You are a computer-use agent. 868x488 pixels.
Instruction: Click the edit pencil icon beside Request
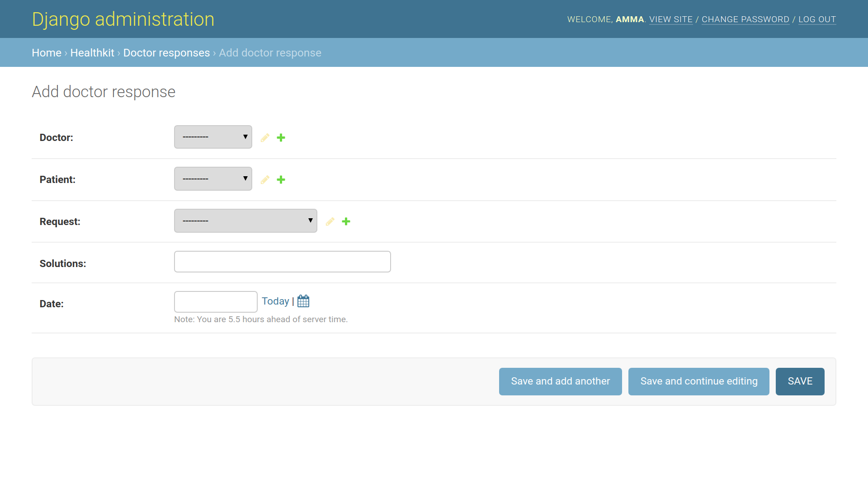[x=330, y=221]
